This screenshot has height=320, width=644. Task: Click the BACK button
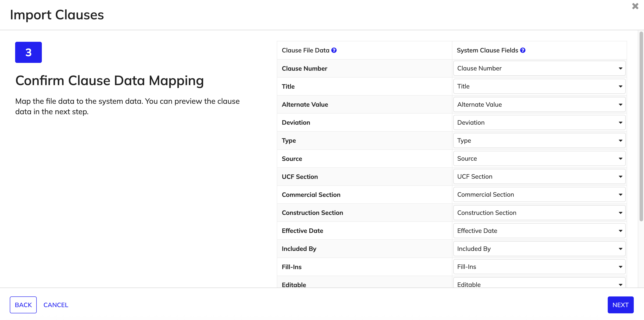[23, 305]
